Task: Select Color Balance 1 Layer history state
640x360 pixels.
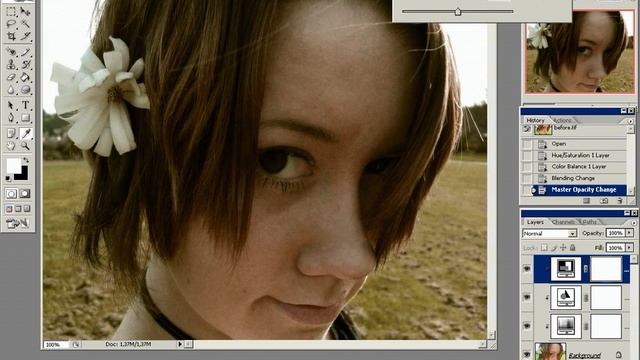Action: [579, 167]
